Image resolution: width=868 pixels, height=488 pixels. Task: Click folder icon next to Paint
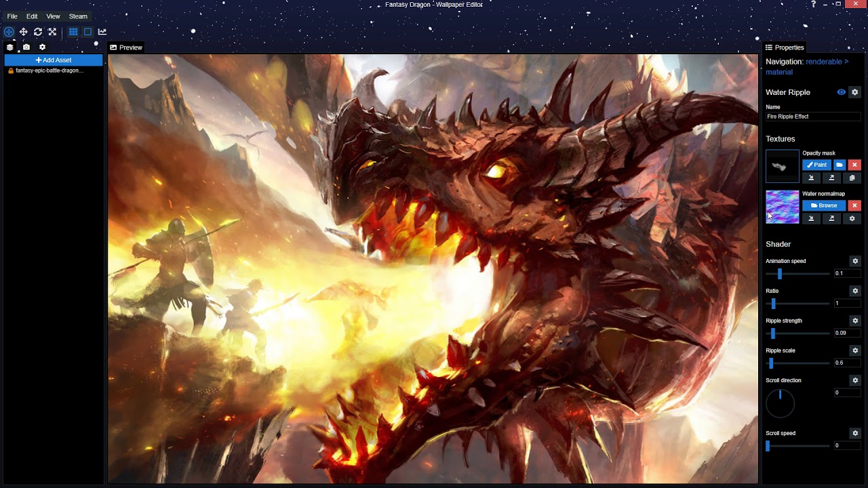pyautogui.click(x=840, y=165)
